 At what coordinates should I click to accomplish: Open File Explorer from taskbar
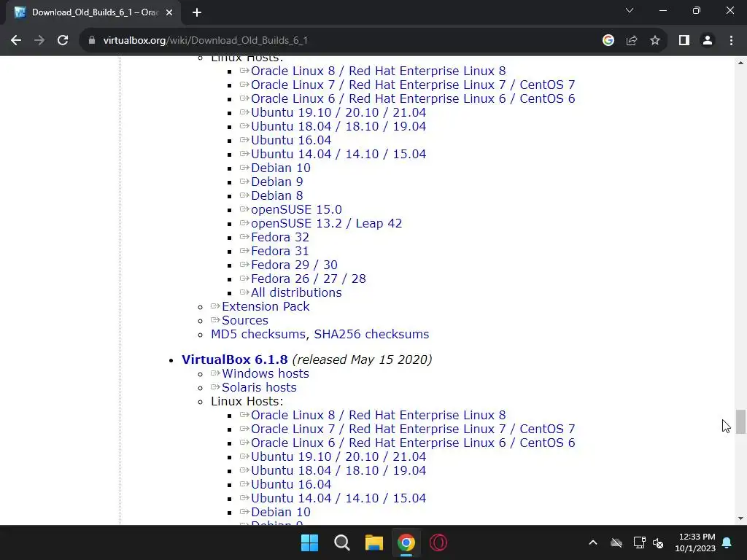pos(374,542)
